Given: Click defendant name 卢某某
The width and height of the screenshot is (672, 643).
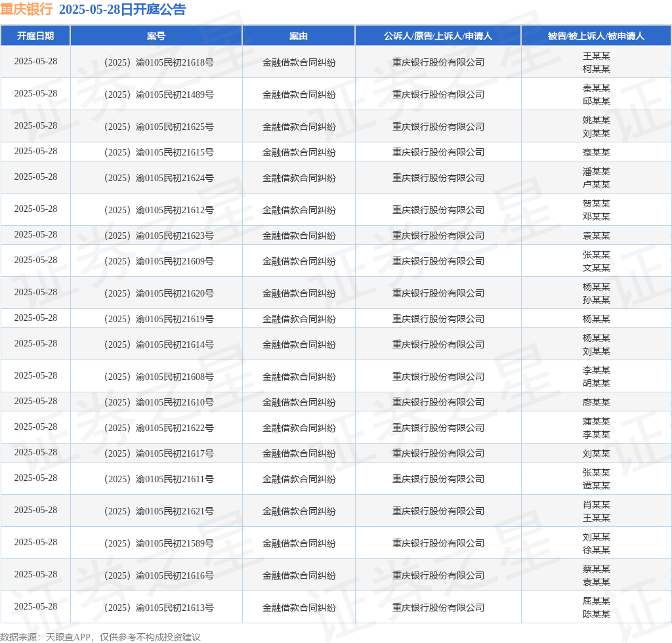Looking at the screenshot, I should (x=596, y=184).
